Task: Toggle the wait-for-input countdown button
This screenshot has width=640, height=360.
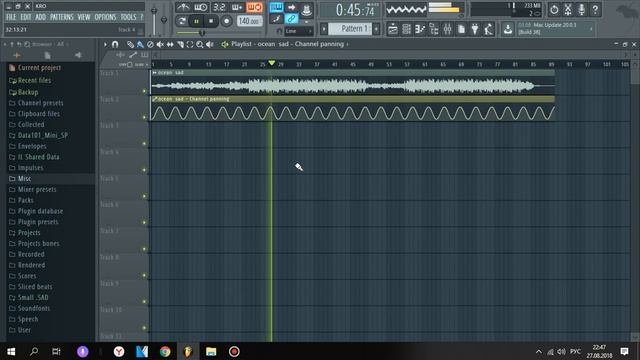Action: [201, 7]
